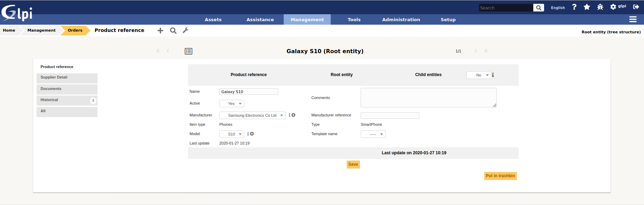Click the plus icon to add product reference
This screenshot has width=644, height=205.
point(160,31)
